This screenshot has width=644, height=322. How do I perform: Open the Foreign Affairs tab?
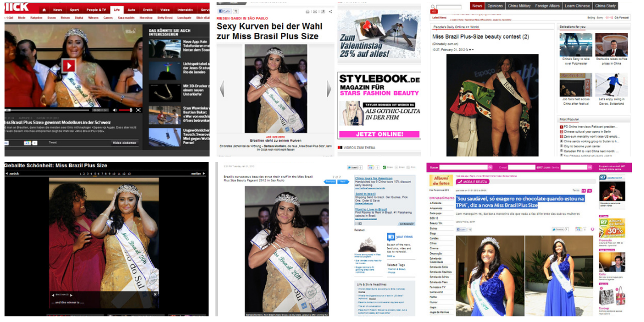click(x=548, y=6)
